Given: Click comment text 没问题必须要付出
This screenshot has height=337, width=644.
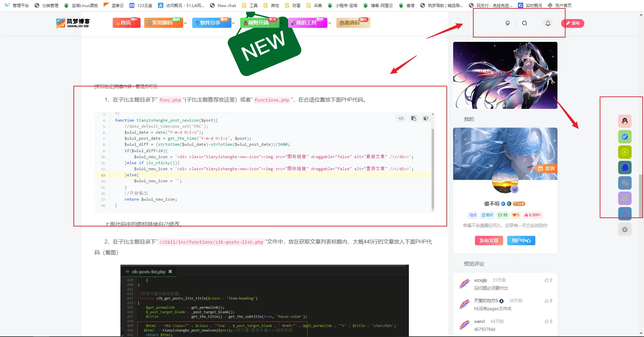Looking at the screenshot, I should [x=491, y=288].
